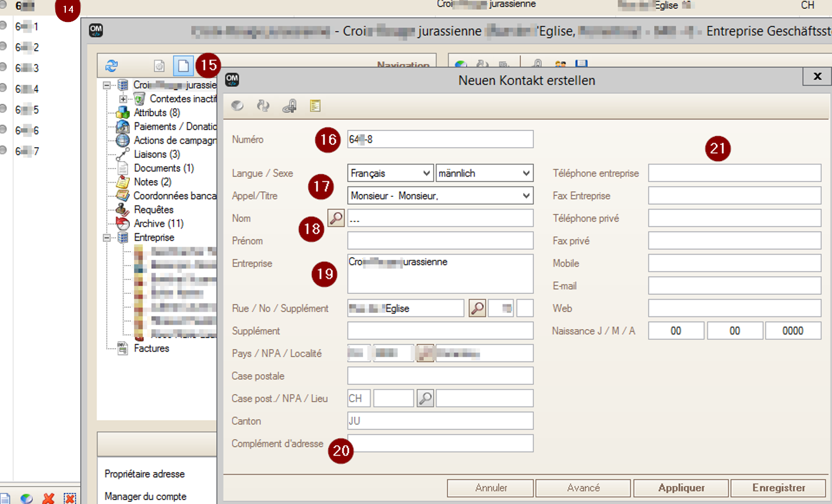Click the Mobile input field
The height and width of the screenshot is (504, 832).
click(734, 263)
